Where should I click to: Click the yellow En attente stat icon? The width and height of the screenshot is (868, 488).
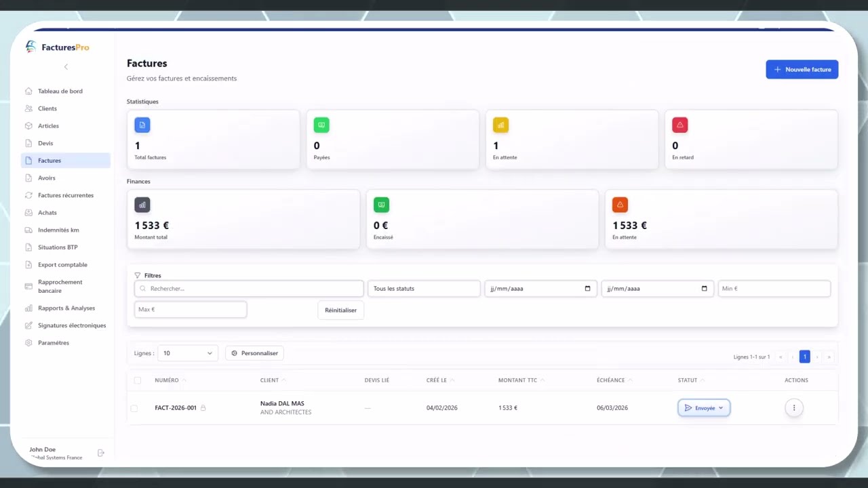point(500,125)
